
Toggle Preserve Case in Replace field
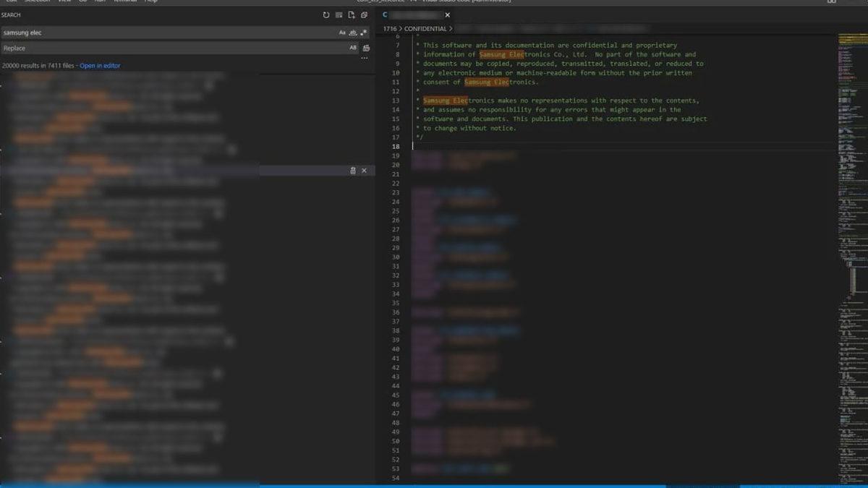click(353, 48)
